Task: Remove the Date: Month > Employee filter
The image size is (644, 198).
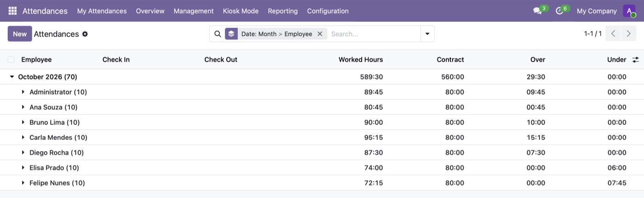Action: [x=320, y=34]
